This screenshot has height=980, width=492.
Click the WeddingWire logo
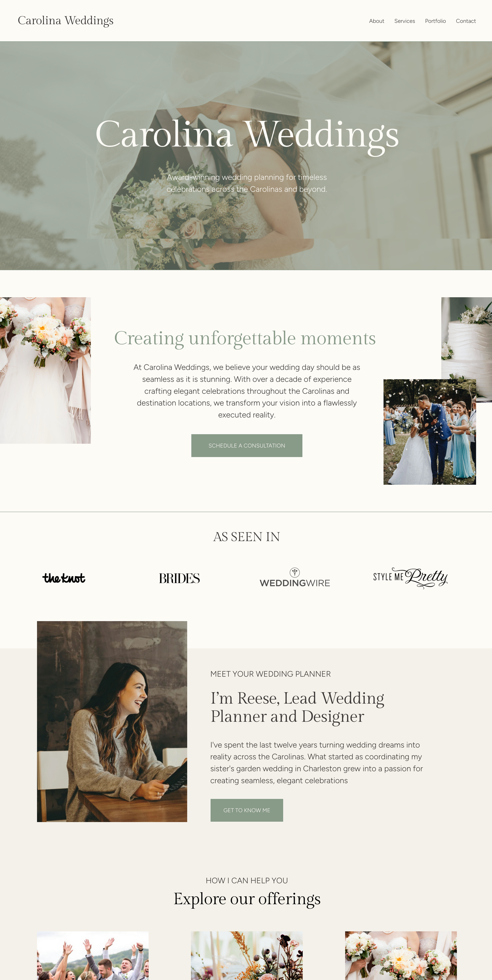pyautogui.click(x=295, y=578)
